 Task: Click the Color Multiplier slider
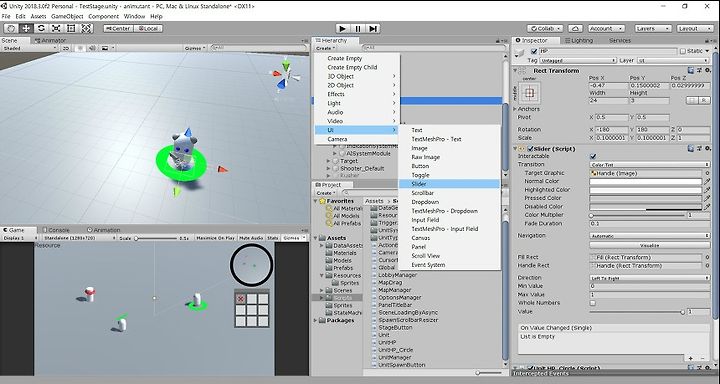point(638,215)
